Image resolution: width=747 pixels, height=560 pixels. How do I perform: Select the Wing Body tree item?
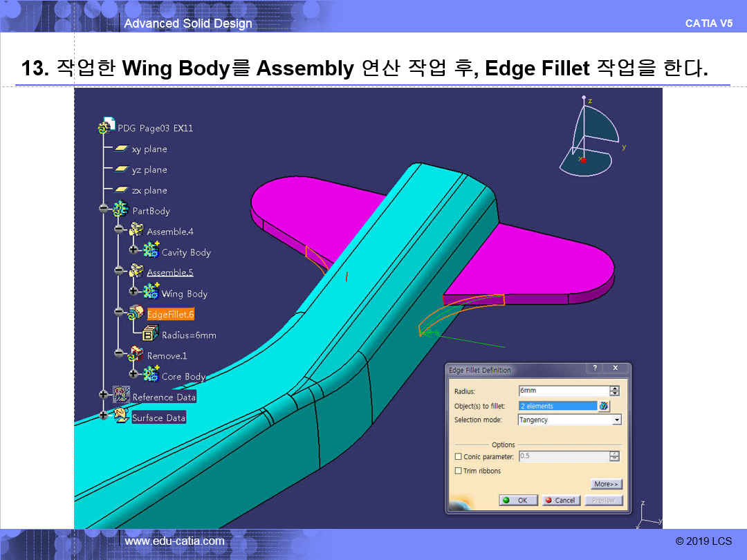(x=184, y=294)
